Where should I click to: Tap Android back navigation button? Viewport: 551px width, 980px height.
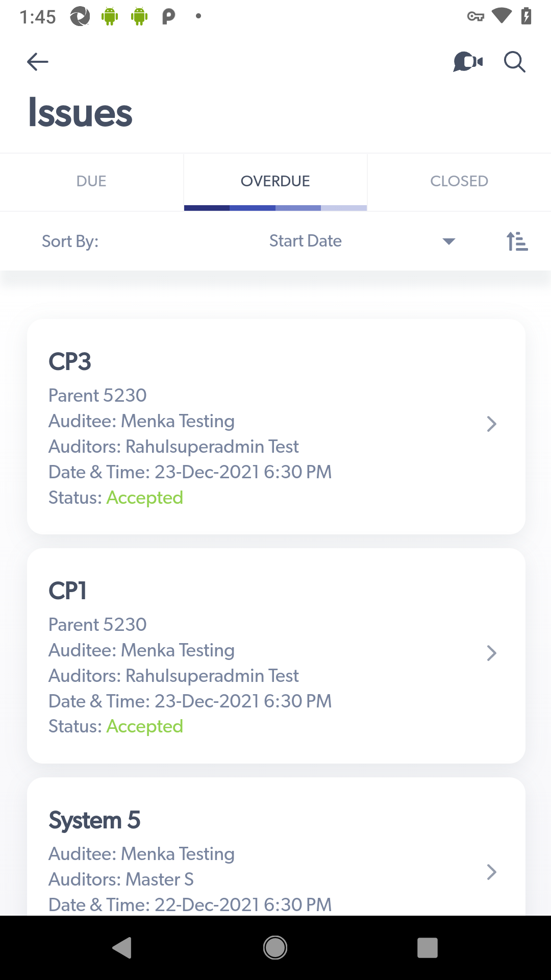[122, 948]
